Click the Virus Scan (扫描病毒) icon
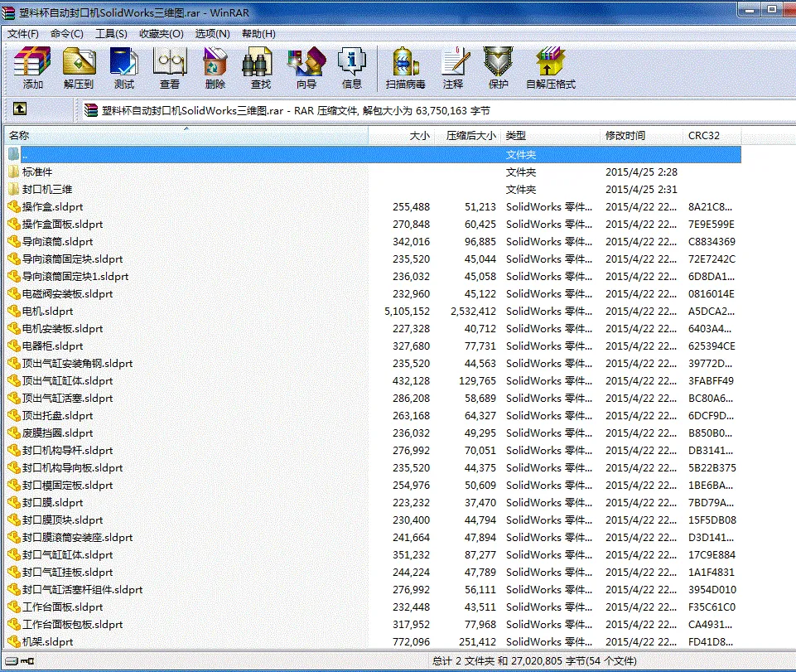 pos(405,61)
